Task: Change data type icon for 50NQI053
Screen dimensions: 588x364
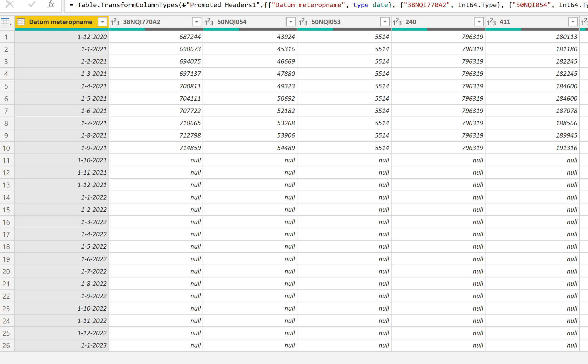Action: pyautogui.click(x=303, y=22)
